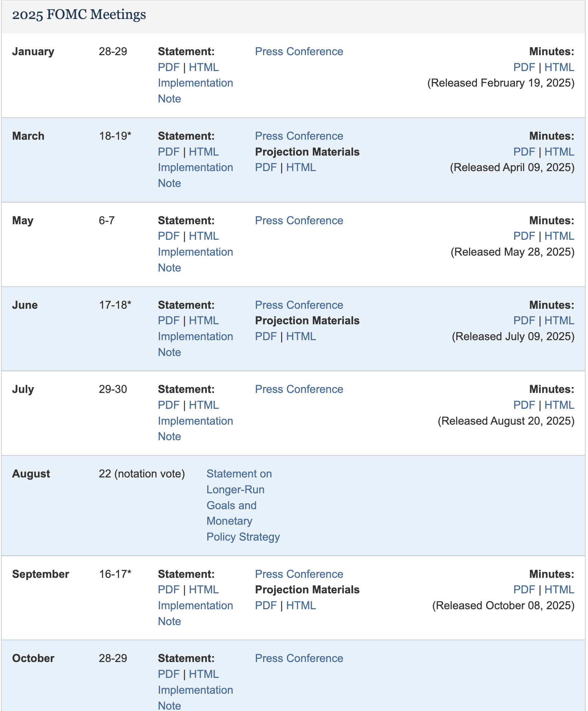Open May statement HTML link

pyautogui.click(x=204, y=236)
